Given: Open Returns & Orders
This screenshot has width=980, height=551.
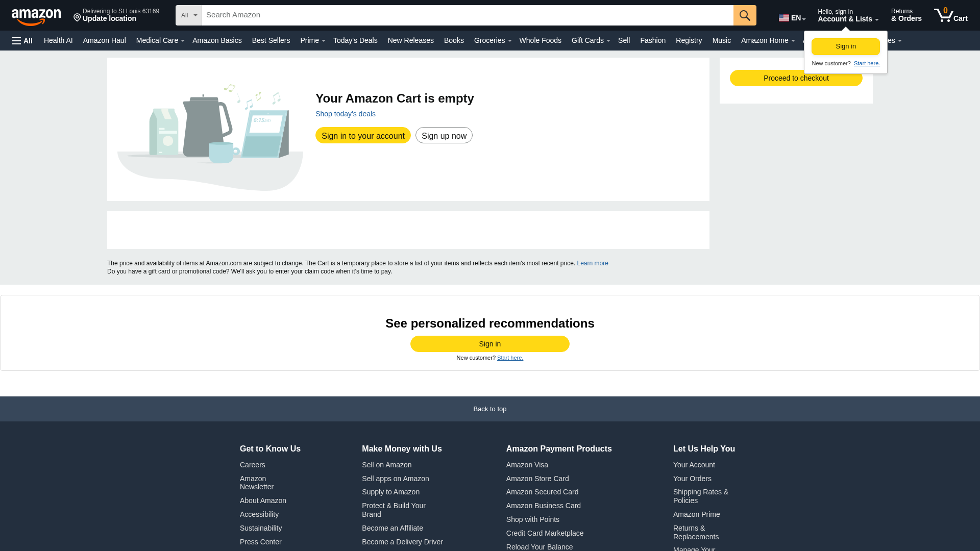Looking at the screenshot, I should click(906, 15).
